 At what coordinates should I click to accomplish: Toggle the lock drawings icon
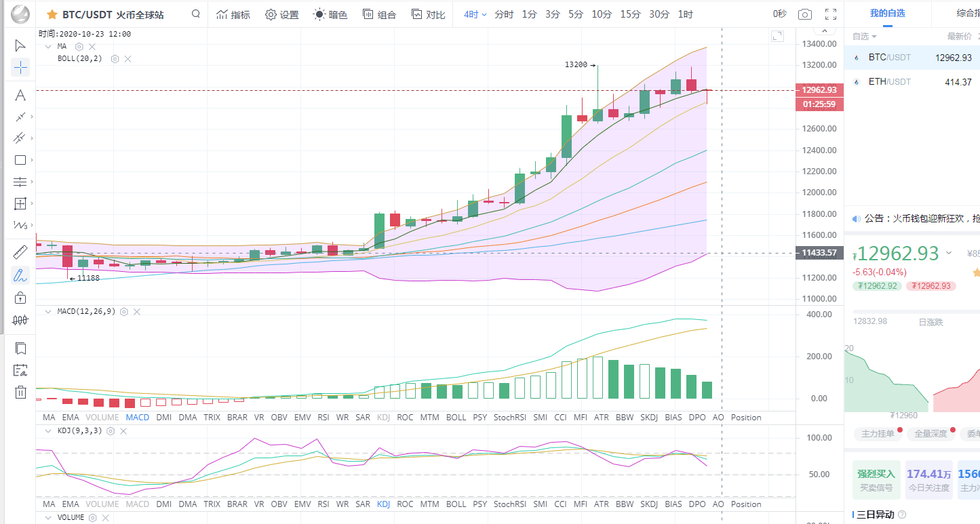point(20,298)
